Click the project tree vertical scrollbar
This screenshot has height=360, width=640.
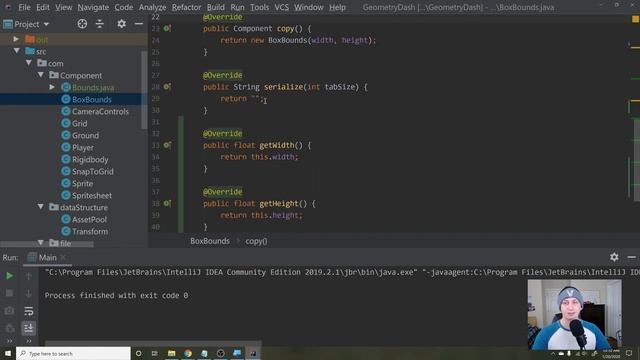point(144,90)
